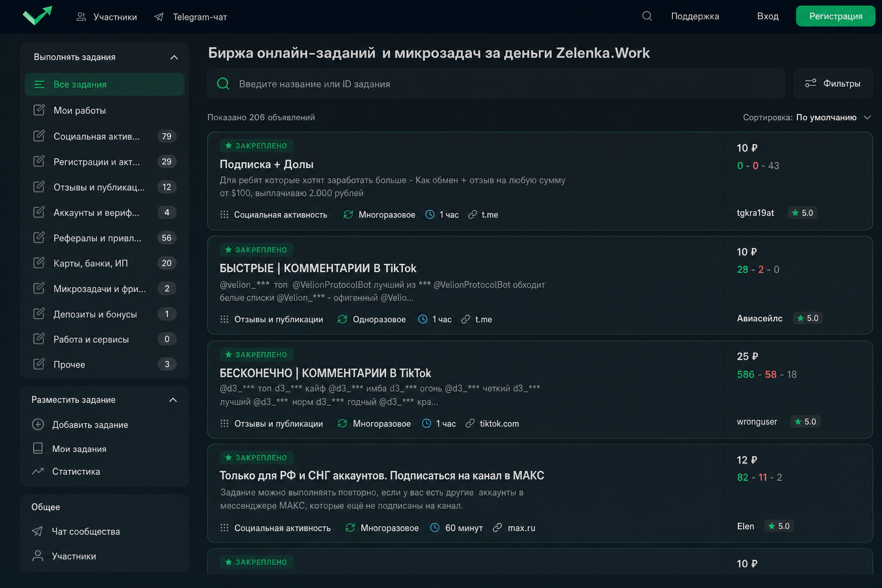Click Добавить задание in sidebar

coord(90,425)
